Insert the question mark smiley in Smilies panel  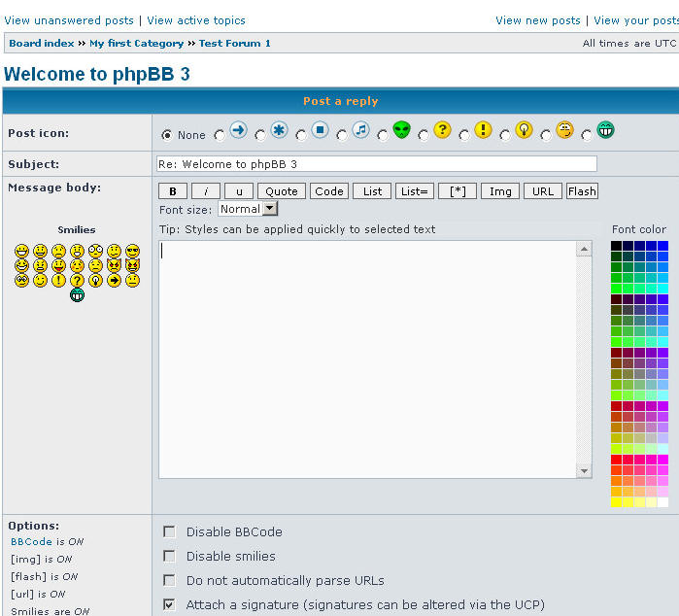77,280
